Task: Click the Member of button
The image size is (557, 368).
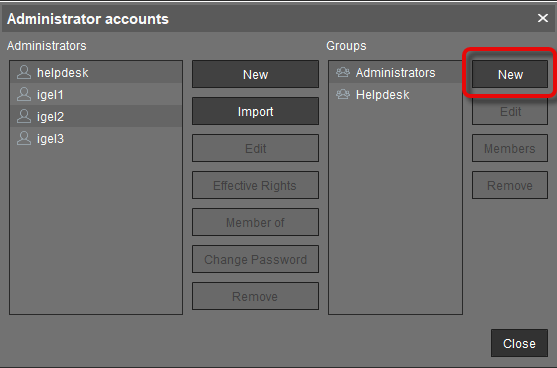Action: (x=255, y=222)
